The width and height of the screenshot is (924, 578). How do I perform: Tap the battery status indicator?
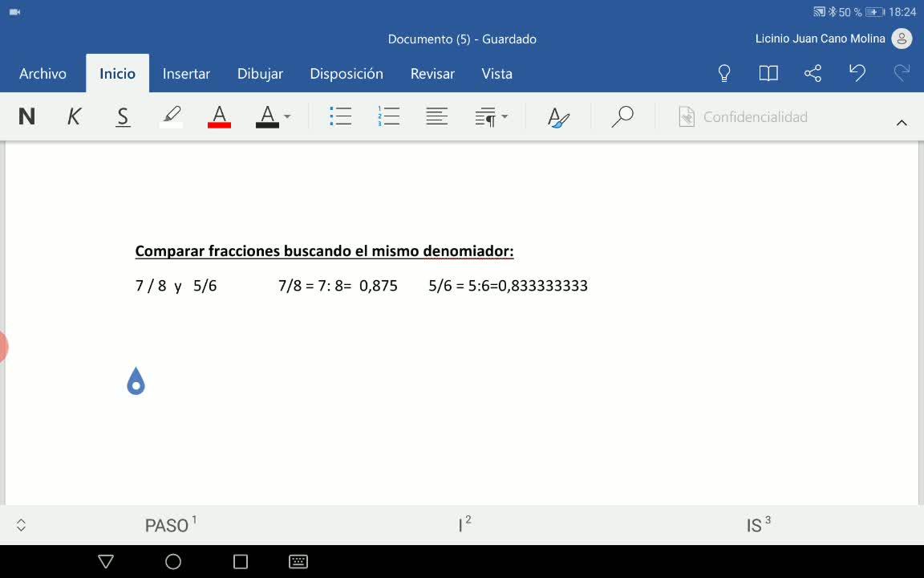[x=874, y=12]
